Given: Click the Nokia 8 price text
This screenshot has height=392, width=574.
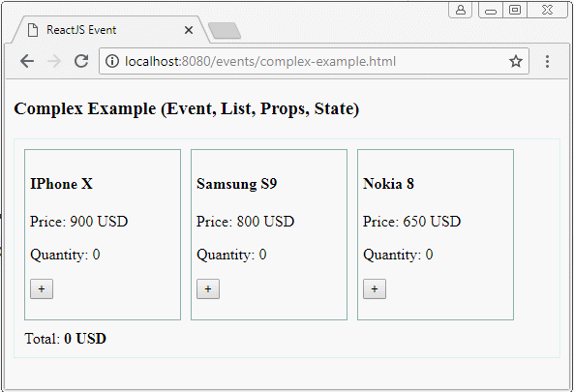Looking at the screenshot, I should 411,222.
